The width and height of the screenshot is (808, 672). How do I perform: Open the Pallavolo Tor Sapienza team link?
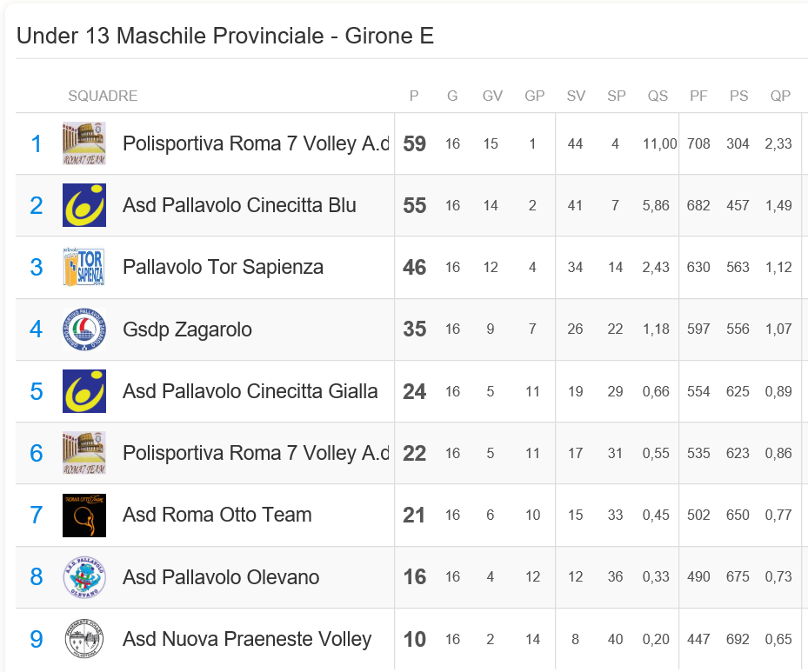[x=223, y=267]
